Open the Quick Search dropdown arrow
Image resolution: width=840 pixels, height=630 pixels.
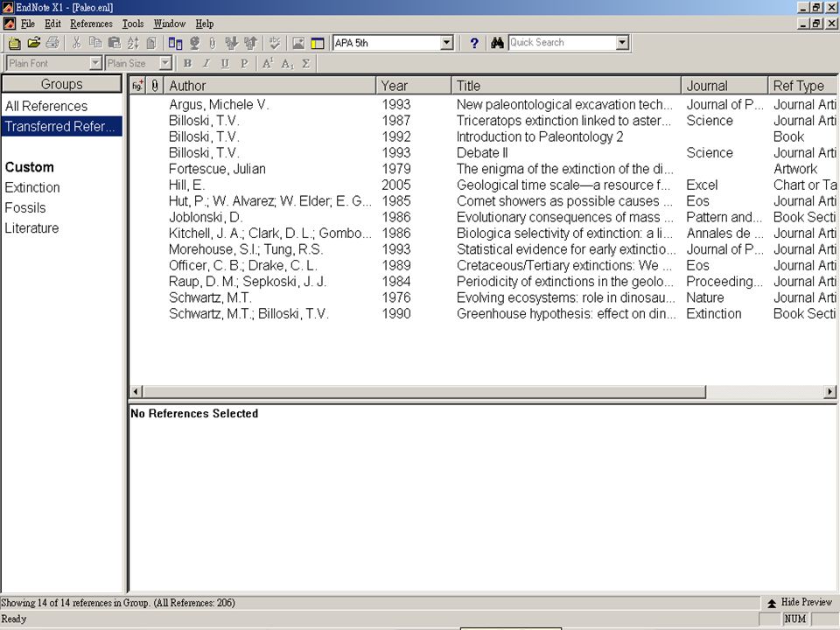pyautogui.click(x=622, y=42)
